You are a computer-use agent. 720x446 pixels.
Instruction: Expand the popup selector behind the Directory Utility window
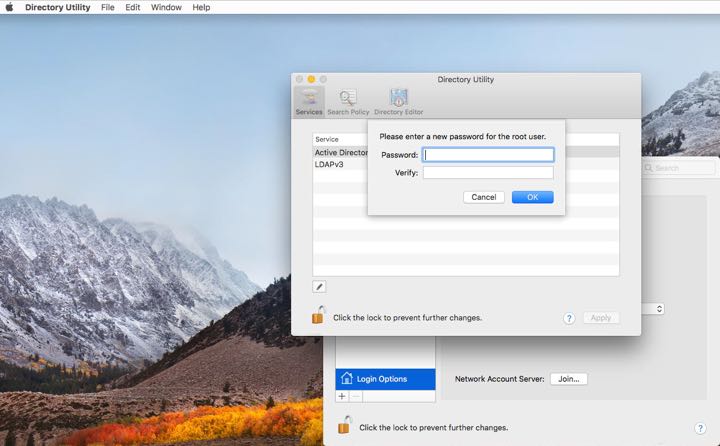[x=658, y=309]
